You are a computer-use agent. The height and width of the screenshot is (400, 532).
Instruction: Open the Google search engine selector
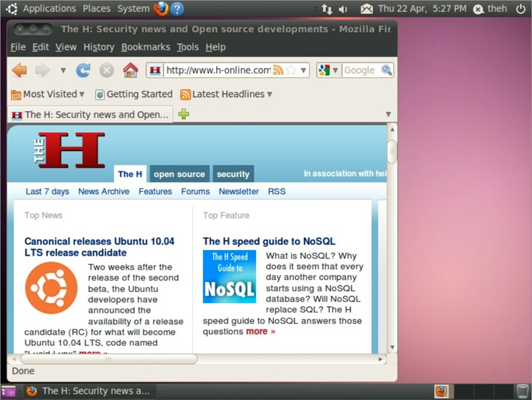pos(329,71)
